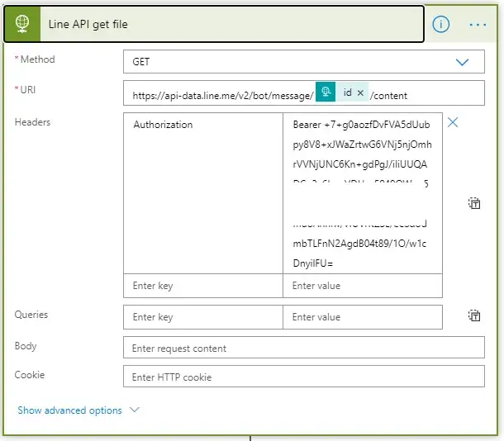The width and height of the screenshot is (504, 441).
Task: Click Enter value field under Headers
Action: [363, 286]
